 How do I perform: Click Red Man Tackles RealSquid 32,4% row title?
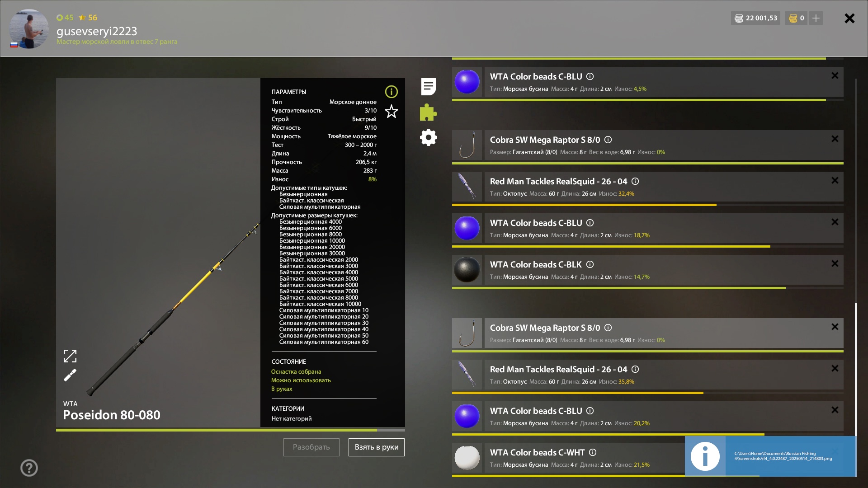tap(558, 181)
